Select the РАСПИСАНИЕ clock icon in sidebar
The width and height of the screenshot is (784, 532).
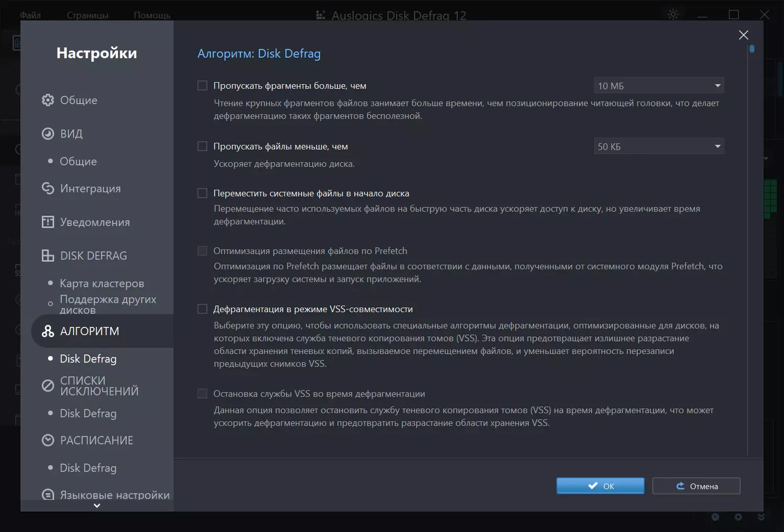point(48,440)
